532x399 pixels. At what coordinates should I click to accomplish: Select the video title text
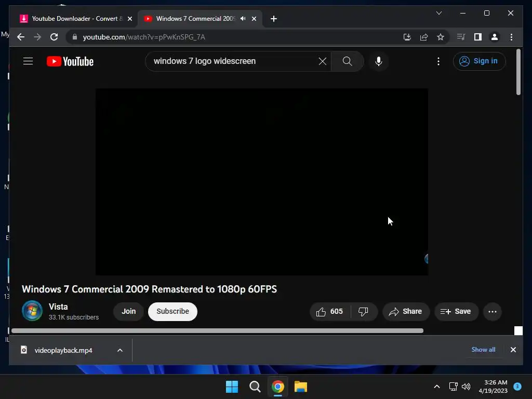[149, 289]
